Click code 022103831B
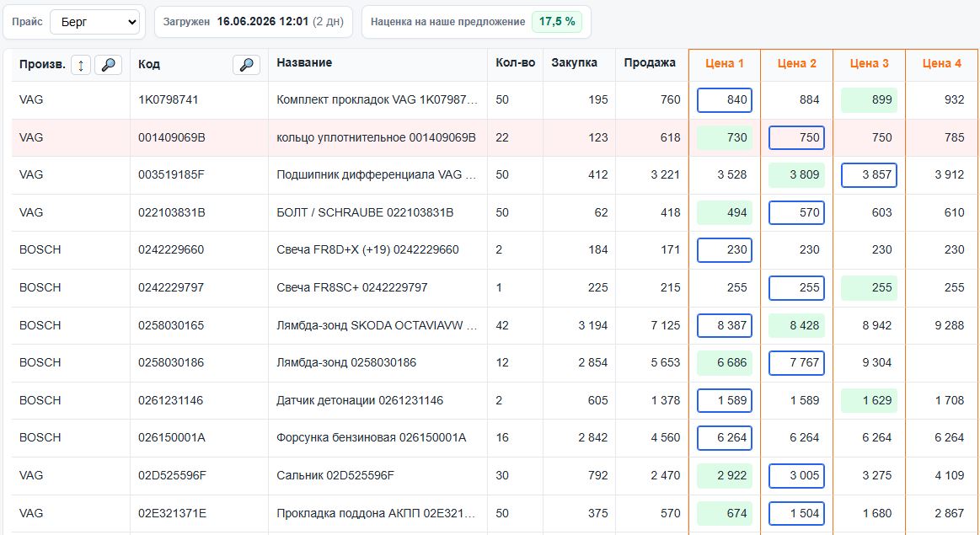 [x=172, y=212]
